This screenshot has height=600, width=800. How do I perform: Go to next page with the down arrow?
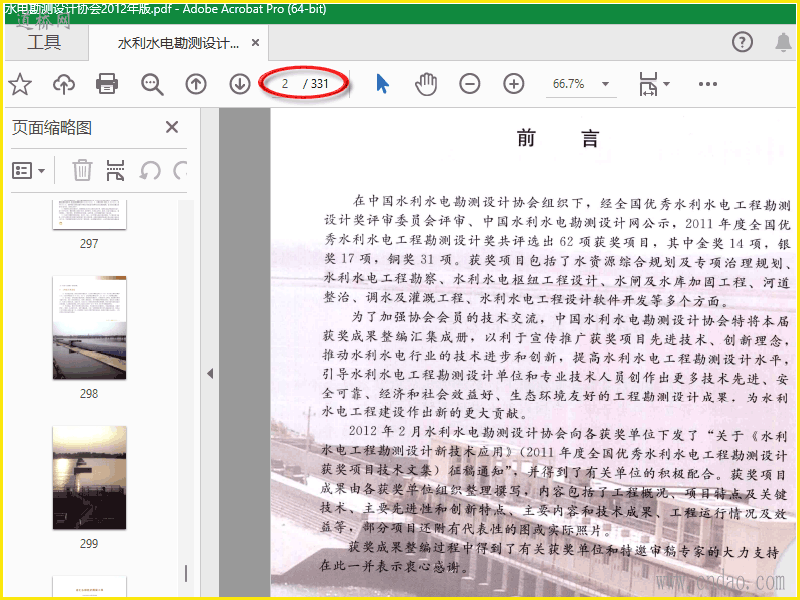pyautogui.click(x=240, y=84)
